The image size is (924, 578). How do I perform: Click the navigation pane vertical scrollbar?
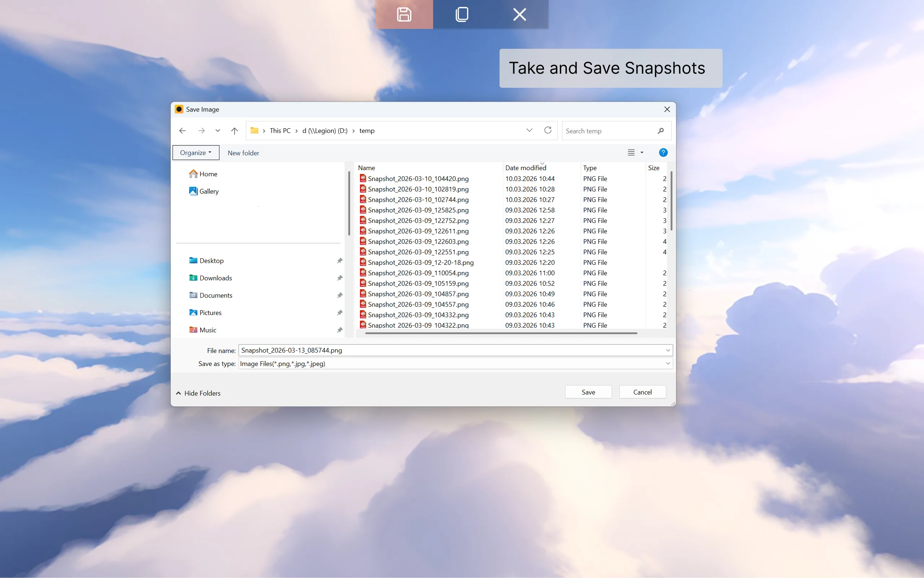(349, 203)
